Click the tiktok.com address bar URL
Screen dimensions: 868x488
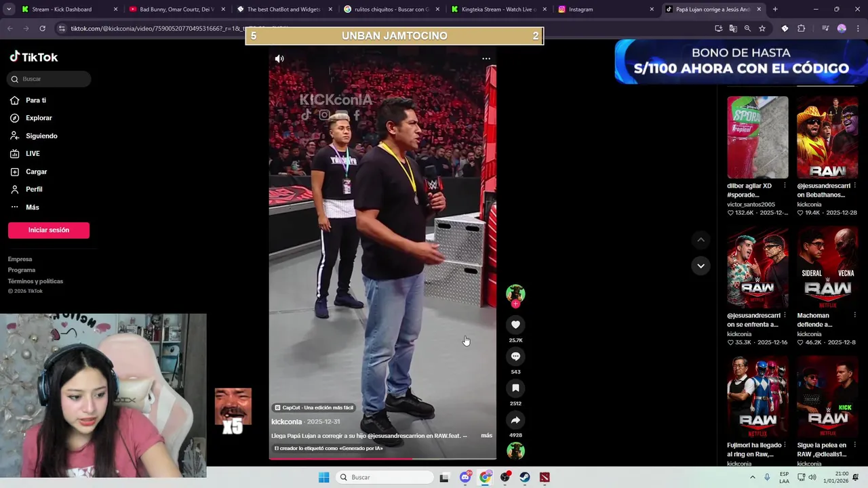(180, 28)
